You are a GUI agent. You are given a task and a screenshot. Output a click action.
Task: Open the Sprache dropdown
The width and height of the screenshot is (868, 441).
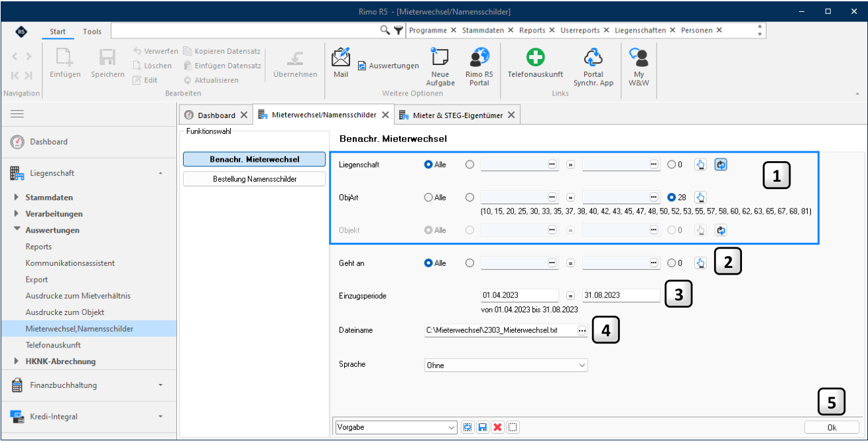(x=506, y=365)
